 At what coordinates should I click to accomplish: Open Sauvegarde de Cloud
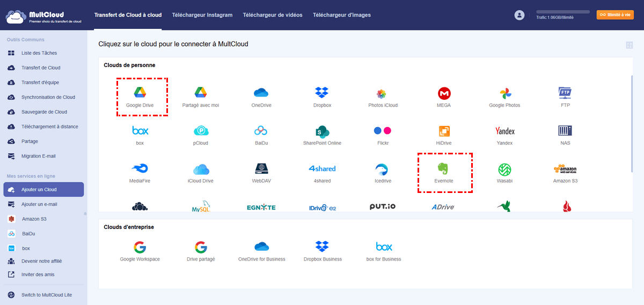pyautogui.click(x=43, y=112)
